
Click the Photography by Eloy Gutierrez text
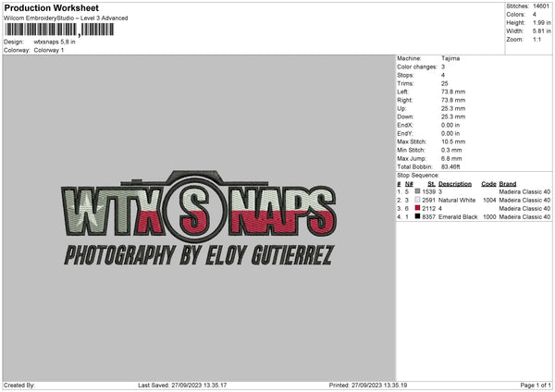point(199,255)
